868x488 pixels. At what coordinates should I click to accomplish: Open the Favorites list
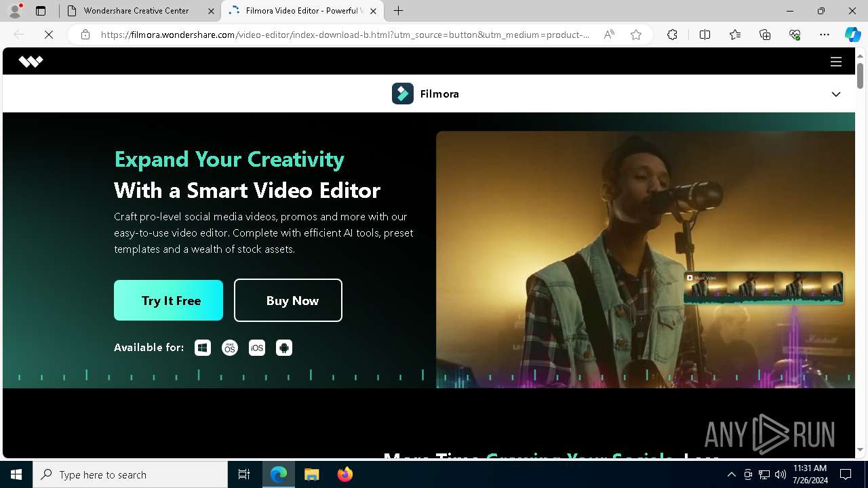[735, 35]
